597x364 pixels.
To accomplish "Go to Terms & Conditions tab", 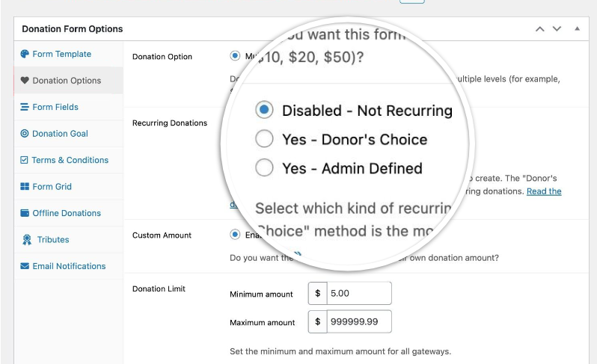I will pyautogui.click(x=69, y=160).
